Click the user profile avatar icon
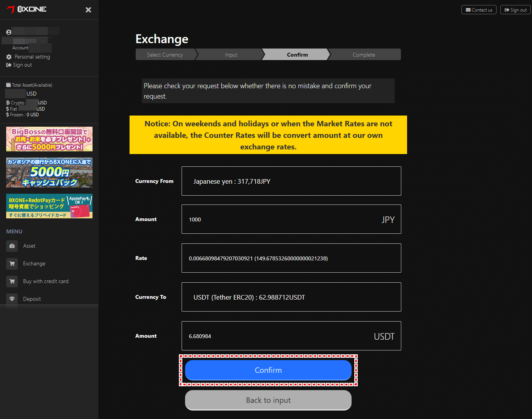The height and width of the screenshot is (419, 532). pos(8,32)
